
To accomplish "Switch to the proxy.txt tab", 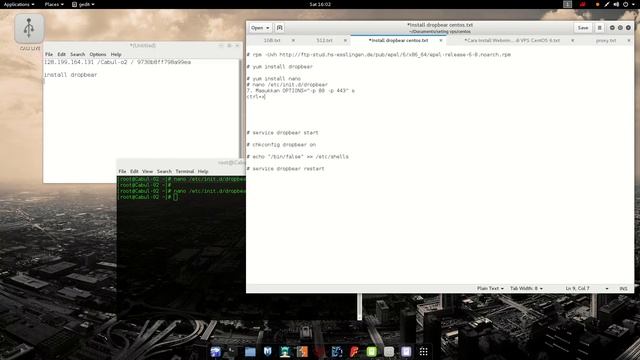I will [x=606, y=40].
